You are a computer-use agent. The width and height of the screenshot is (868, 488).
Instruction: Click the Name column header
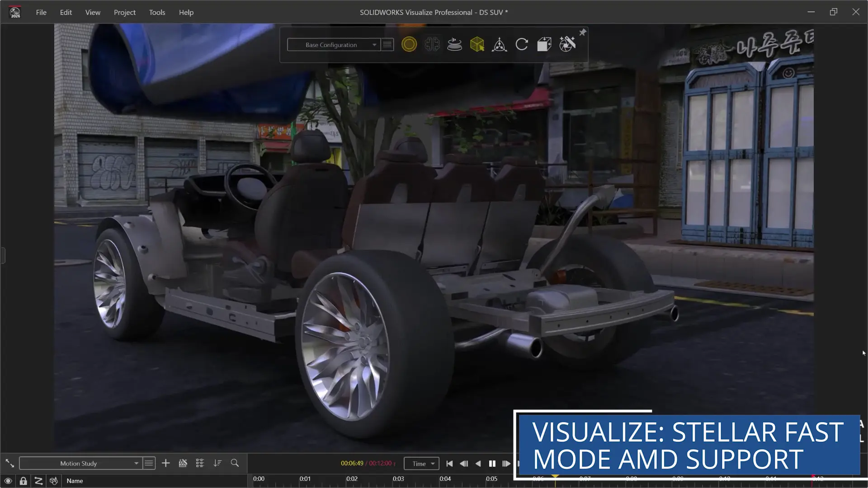pyautogui.click(x=75, y=481)
